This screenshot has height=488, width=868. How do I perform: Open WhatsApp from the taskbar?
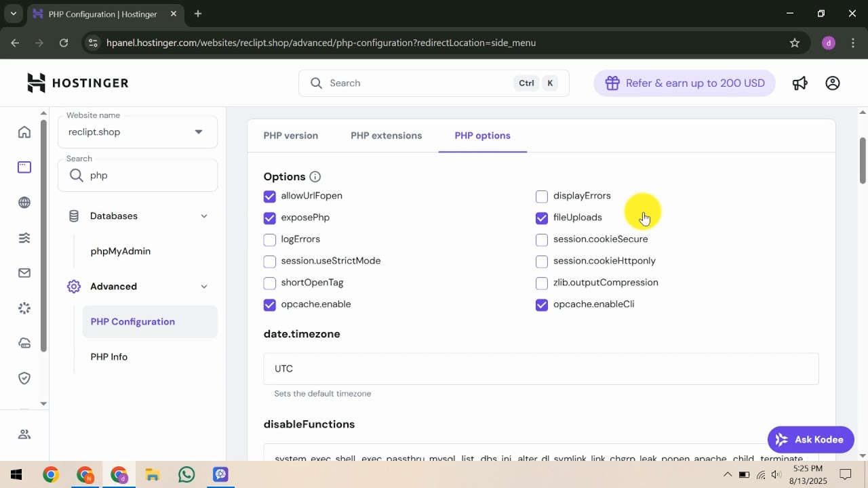pos(186,474)
